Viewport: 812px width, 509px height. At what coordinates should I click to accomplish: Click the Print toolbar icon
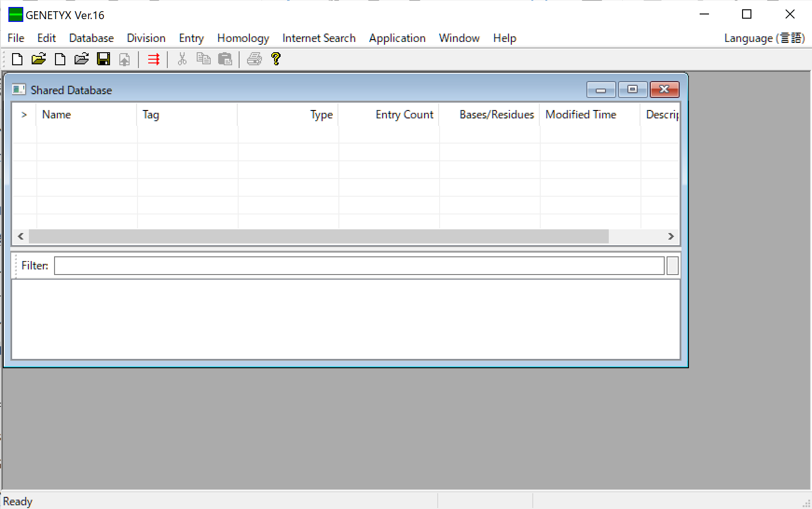click(255, 59)
